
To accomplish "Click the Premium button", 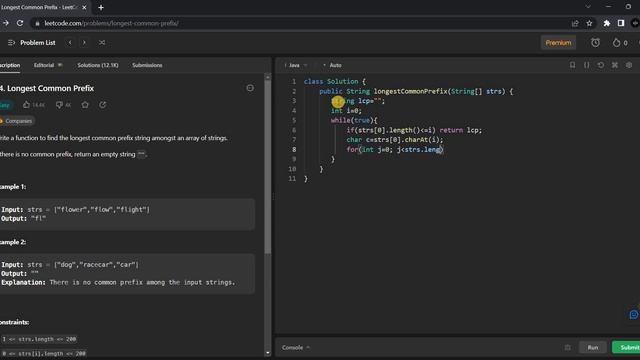I will pyautogui.click(x=558, y=42).
